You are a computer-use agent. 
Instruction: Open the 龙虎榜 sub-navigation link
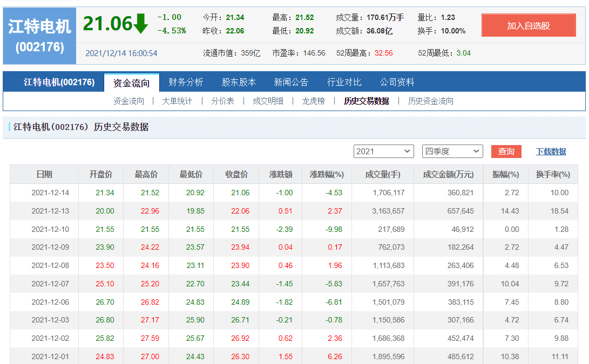pyautogui.click(x=313, y=101)
